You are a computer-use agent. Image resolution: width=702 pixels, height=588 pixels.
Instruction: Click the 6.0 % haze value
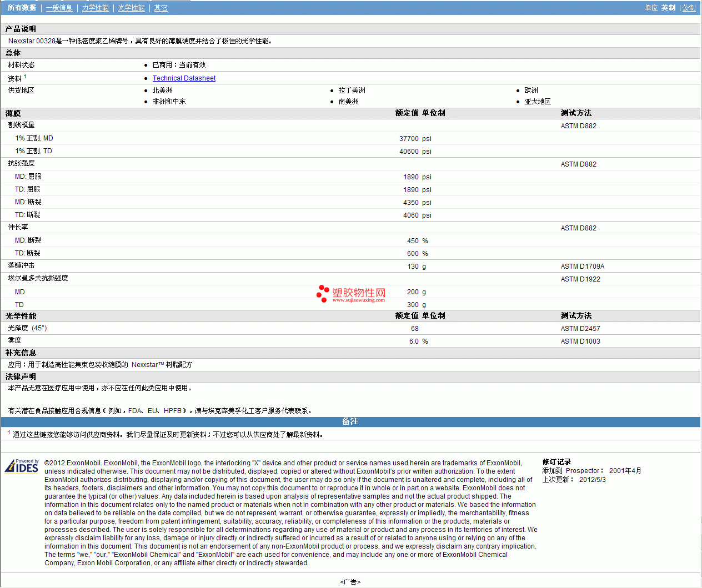click(x=419, y=341)
